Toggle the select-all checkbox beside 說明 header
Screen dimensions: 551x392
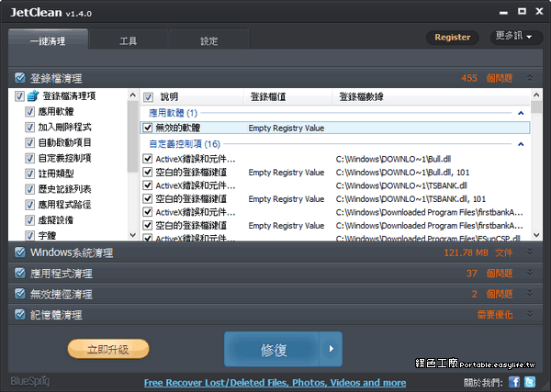[148, 97]
